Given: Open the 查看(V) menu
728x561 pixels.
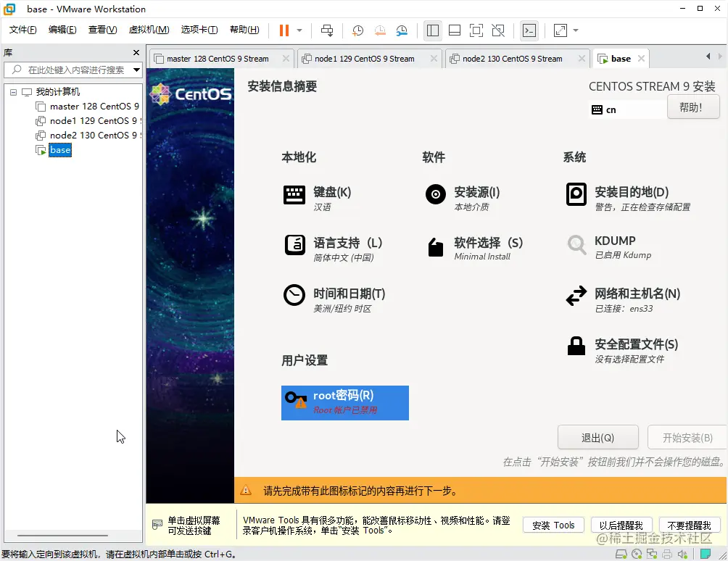Looking at the screenshot, I should tap(103, 30).
